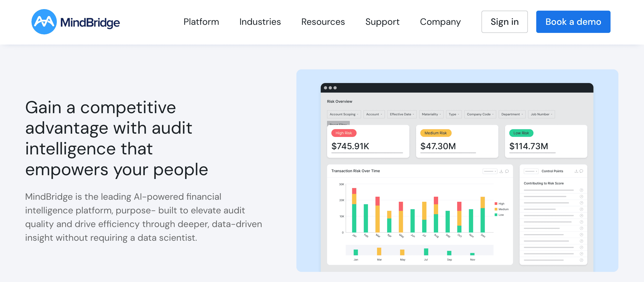
Task: Open the Industries menu
Action: tap(260, 22)
